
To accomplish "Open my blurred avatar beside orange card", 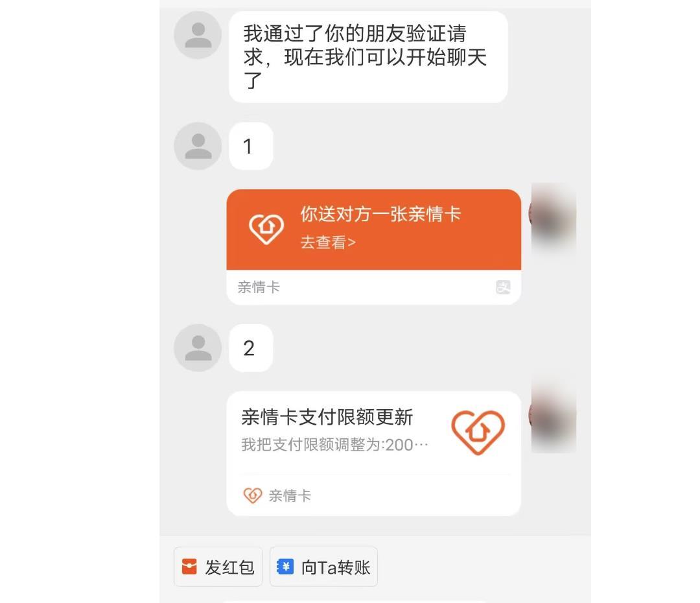I will (552, 217).
